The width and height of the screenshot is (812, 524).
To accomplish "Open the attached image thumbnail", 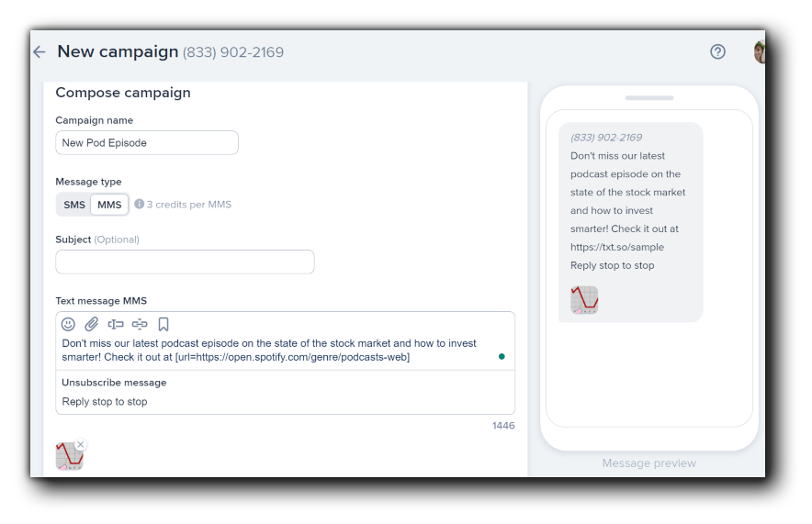I will [x=68, y=457].
